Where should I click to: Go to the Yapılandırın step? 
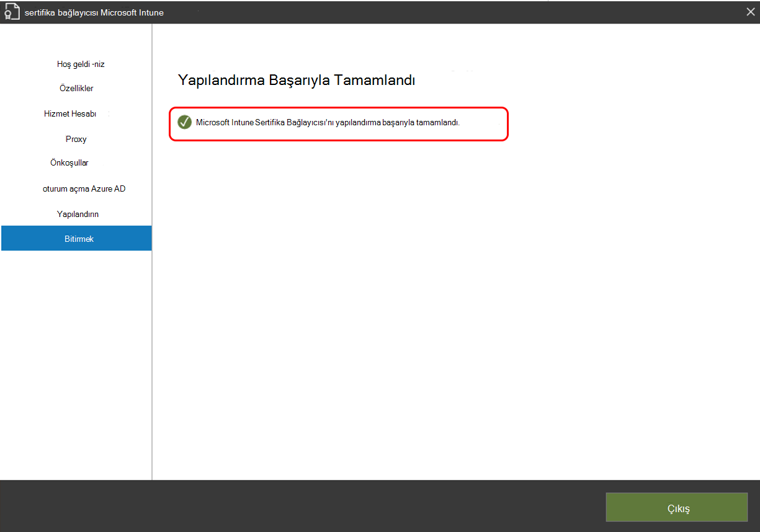(x=76, y=214)
